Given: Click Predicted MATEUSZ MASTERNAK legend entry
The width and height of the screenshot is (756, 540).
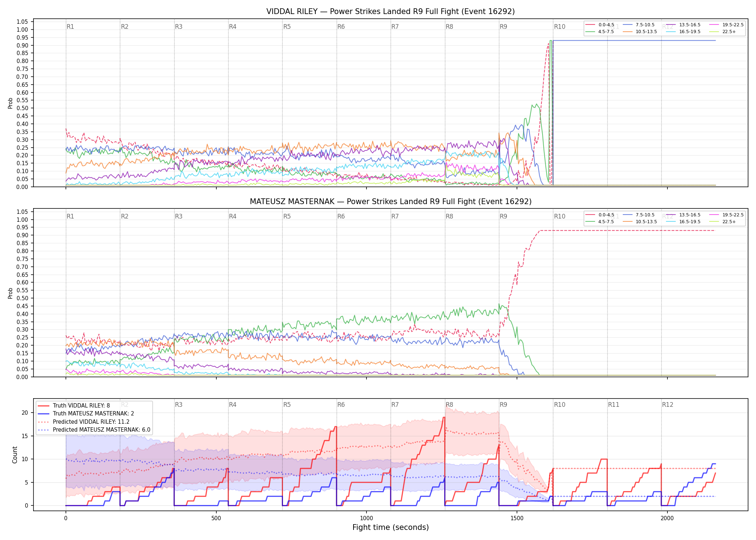Looking at the screenshot, I should 94,430.
